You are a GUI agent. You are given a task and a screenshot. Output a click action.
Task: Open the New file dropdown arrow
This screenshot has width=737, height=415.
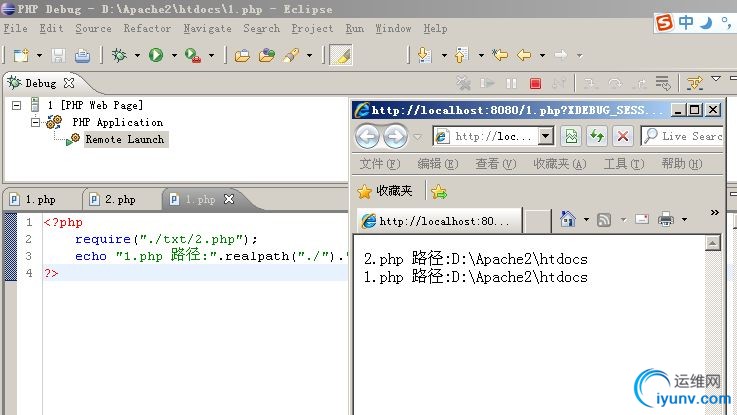coord(39,55)
